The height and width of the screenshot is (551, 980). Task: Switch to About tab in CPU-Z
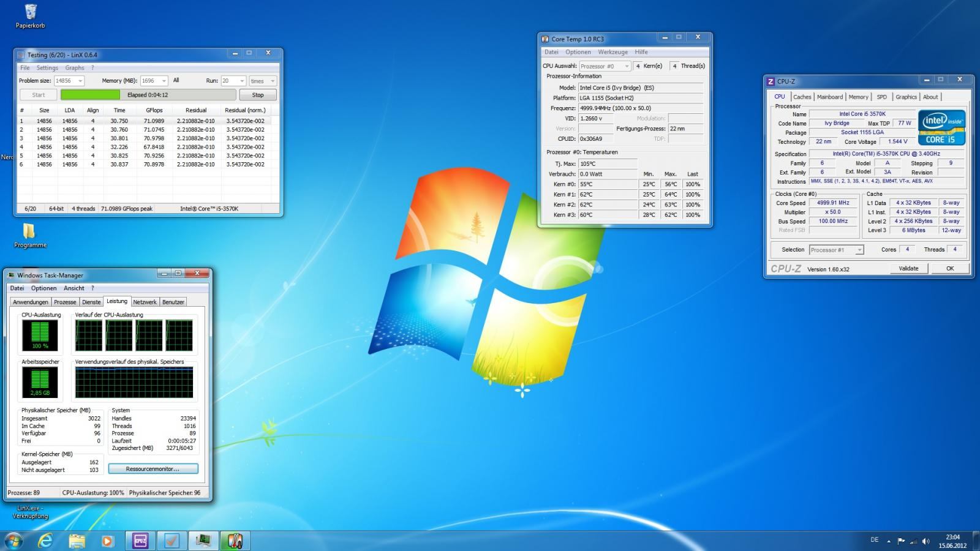pos(930,97)
